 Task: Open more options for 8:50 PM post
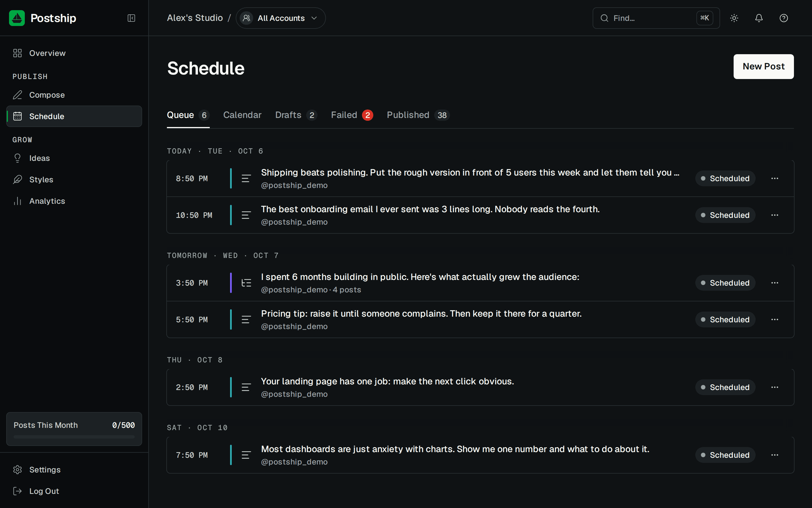pyautogui.click(x=775, y=178)
